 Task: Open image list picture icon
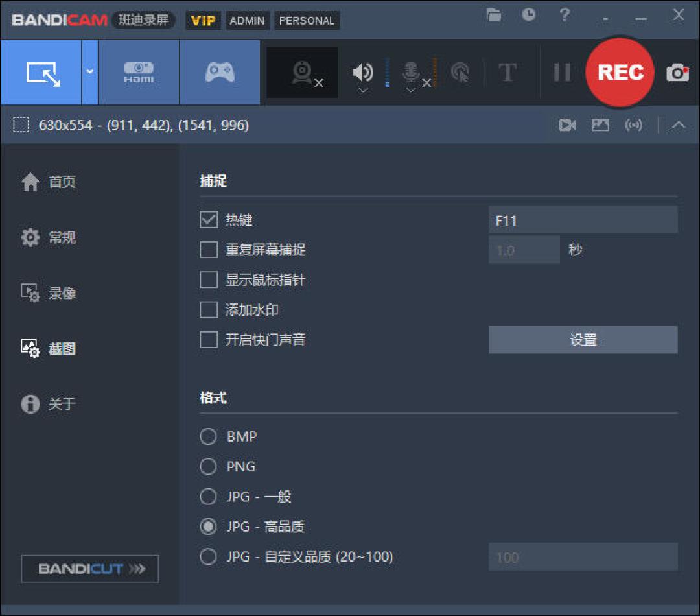coord(600,125)
